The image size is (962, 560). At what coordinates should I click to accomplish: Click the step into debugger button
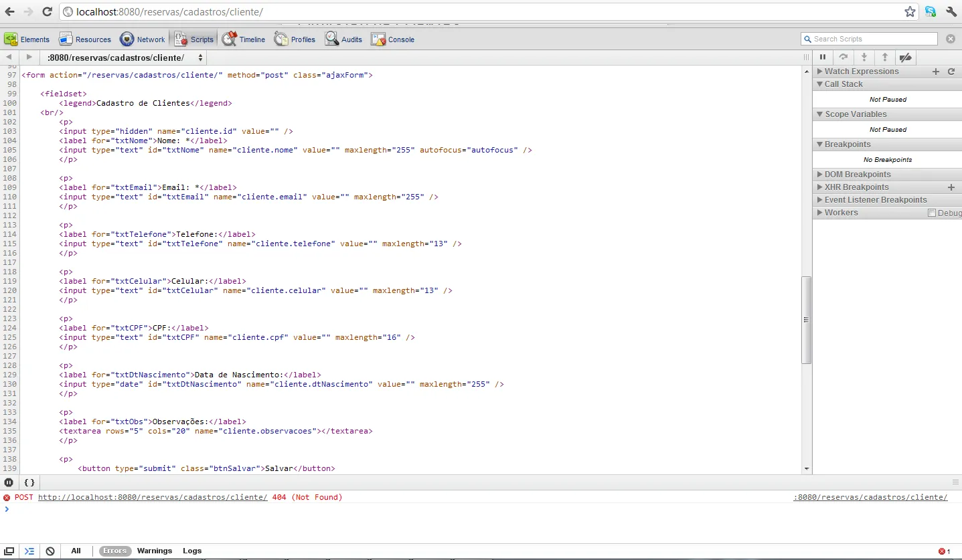[864, 58]
